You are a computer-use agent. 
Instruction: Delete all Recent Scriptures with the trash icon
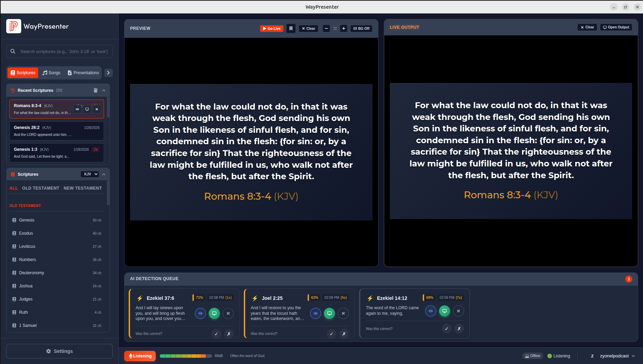click(x=96, y=90)
